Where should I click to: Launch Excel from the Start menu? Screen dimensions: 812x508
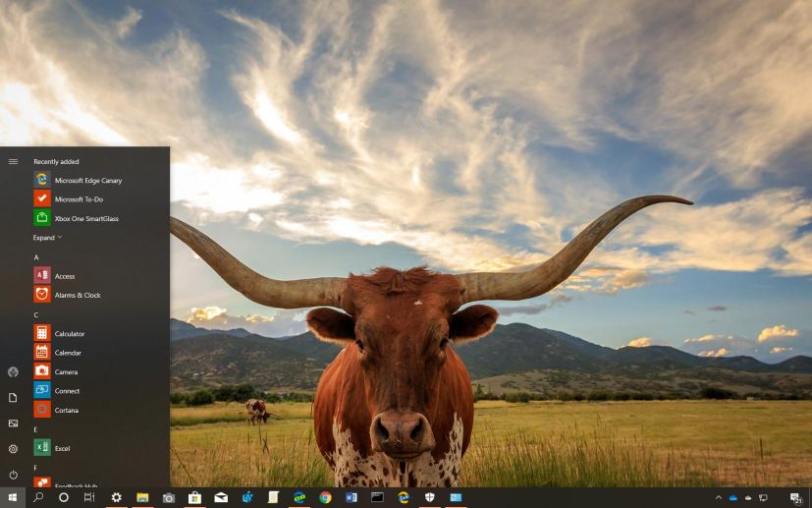tap(62, 448)
